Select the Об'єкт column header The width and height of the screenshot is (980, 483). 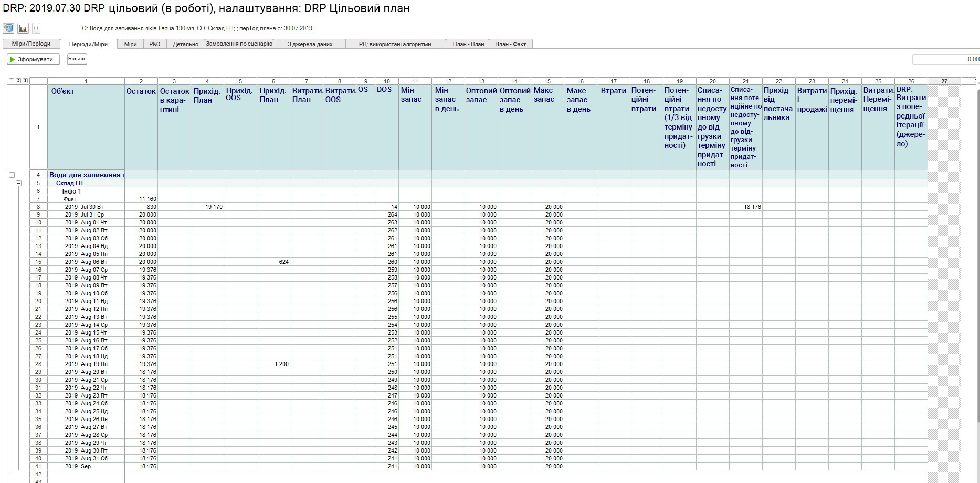point(86,127)
